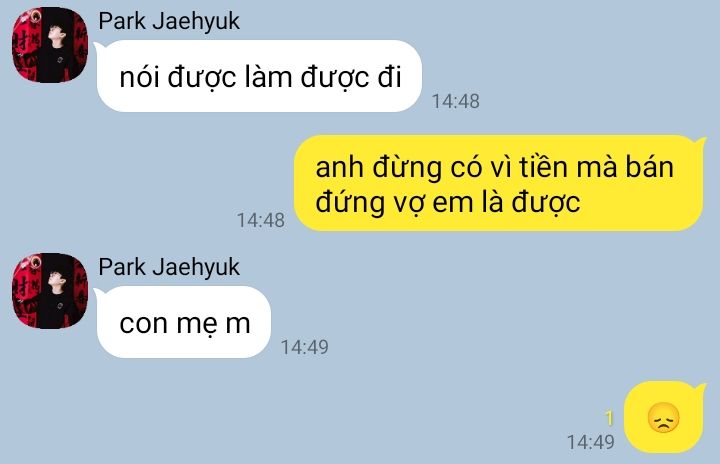Image resolution: width=720 pixels, height=464 pixels.
Task: Select the 'nói được làm được đi' message bubble
Action: [x=259, y=76]
